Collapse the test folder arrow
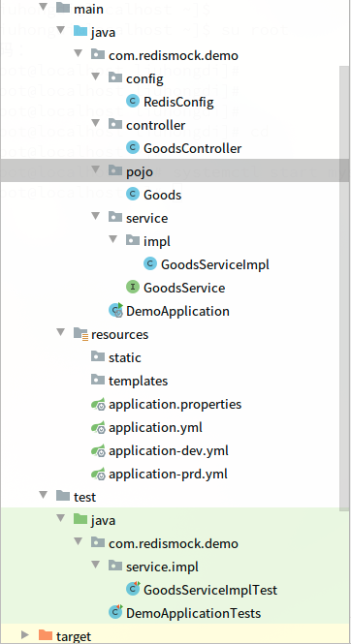Screen dimensions: 351x644 [x=44, y=495]
